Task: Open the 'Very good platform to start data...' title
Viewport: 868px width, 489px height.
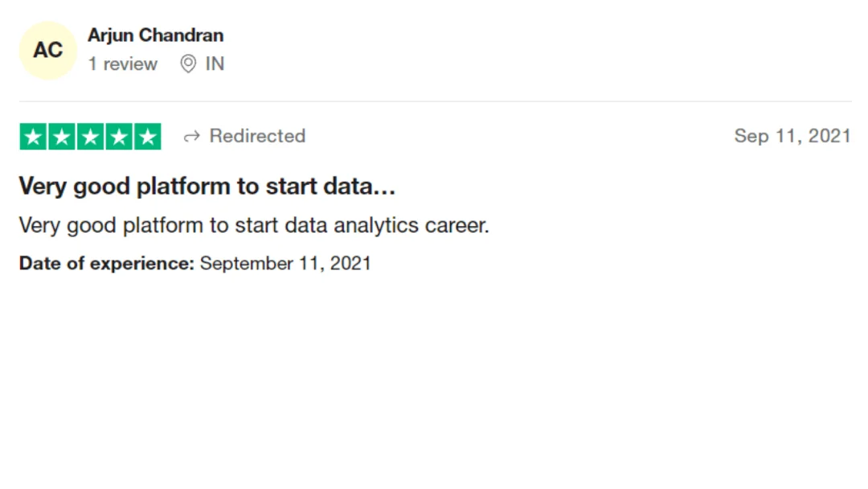Action: (207, 186)
